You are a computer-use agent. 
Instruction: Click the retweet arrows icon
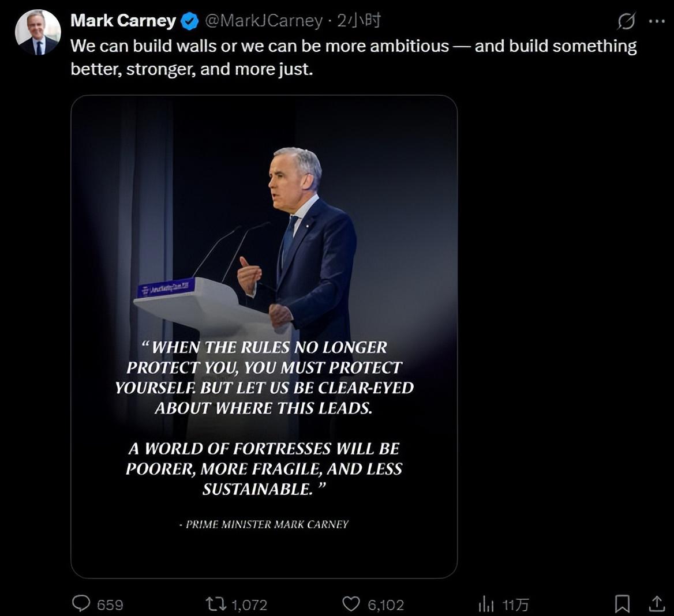tap(216, 604)
